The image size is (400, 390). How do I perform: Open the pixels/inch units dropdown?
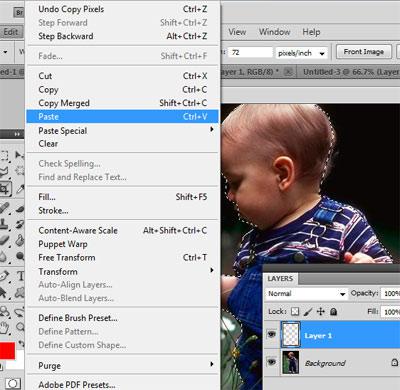click(x=302, y=53)
